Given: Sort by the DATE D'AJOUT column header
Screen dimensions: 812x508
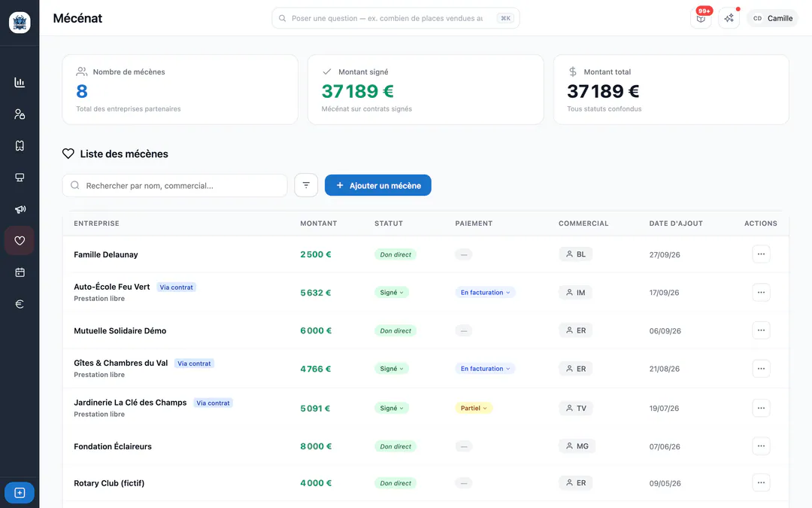Looking at the screenshot, I should pos(676,224).
